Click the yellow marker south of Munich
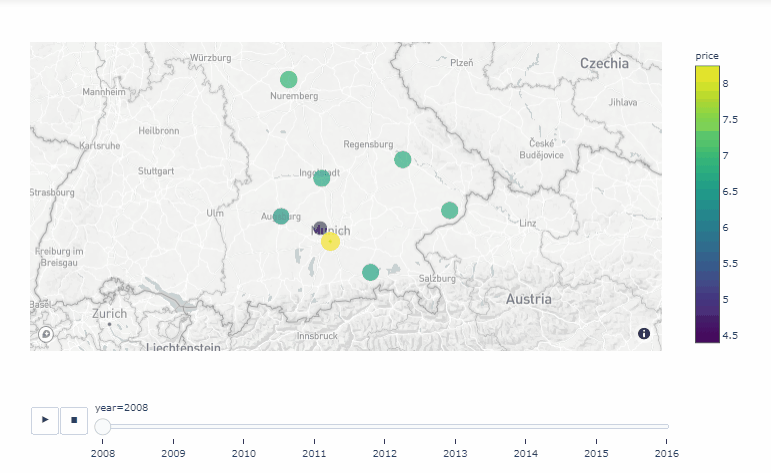The width and height of the screenshot is (771, 473). click(330, 241)
